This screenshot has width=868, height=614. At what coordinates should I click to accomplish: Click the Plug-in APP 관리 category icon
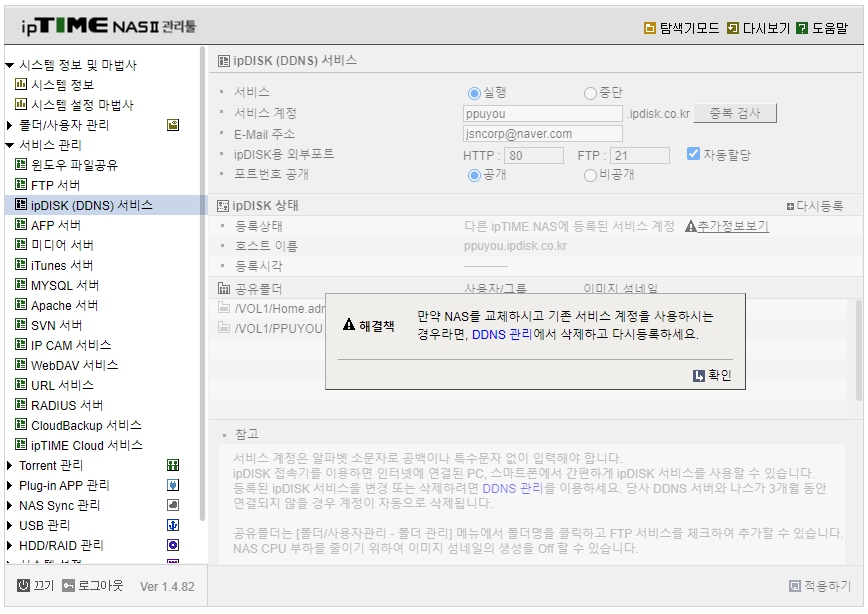[173, 485]
